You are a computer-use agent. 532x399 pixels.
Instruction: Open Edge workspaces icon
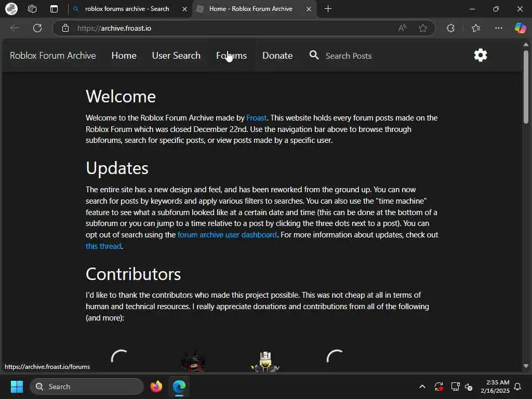tap(32, 9)
